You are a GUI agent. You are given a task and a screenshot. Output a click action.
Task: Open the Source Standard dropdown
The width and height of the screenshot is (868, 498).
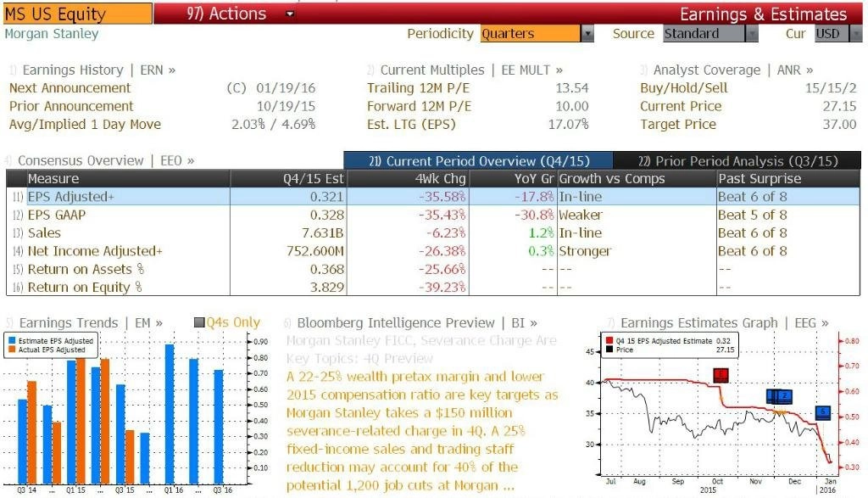[x=710, y=34]
